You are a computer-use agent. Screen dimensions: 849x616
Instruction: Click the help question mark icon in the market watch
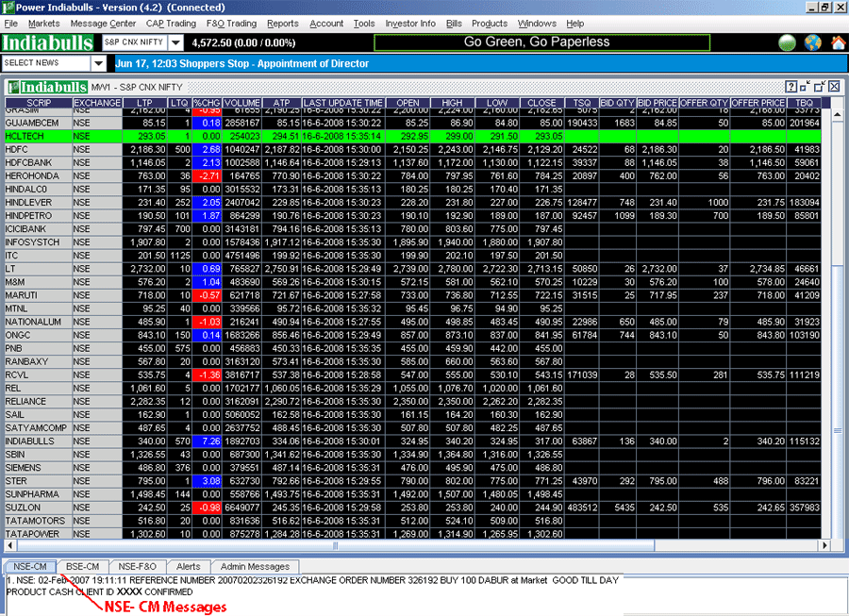click(x=791, y=87)
